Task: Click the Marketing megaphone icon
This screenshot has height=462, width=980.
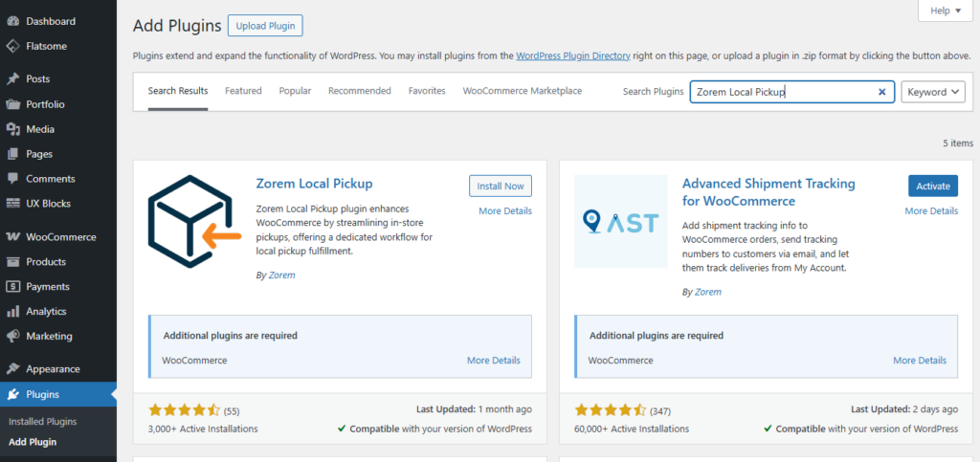Action: (x=12, y=337)
